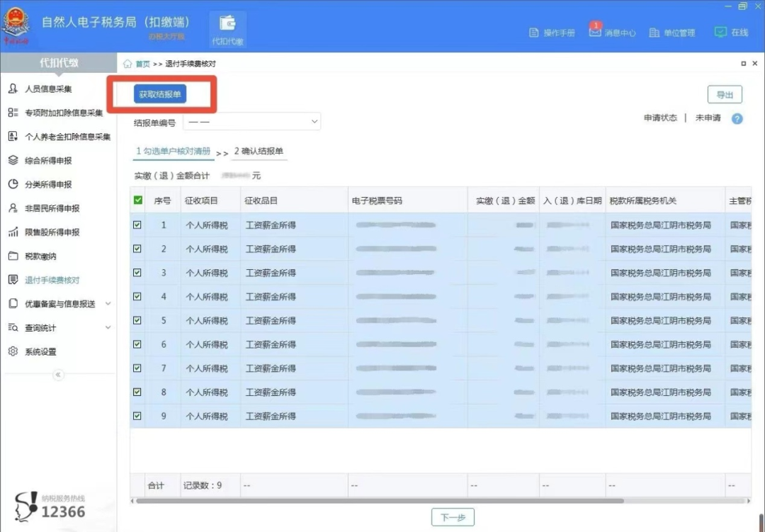Open the 单位管理 building icon
The height and width of the screenshot is (532, 765).
coord(654,33)
